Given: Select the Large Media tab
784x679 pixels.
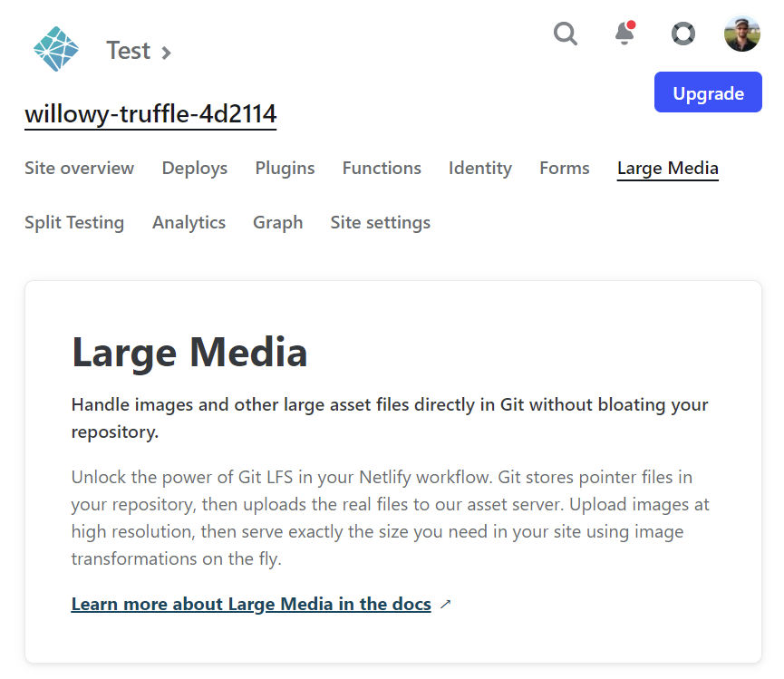Looking at the screenshot, I should click(x=667, y=169).
